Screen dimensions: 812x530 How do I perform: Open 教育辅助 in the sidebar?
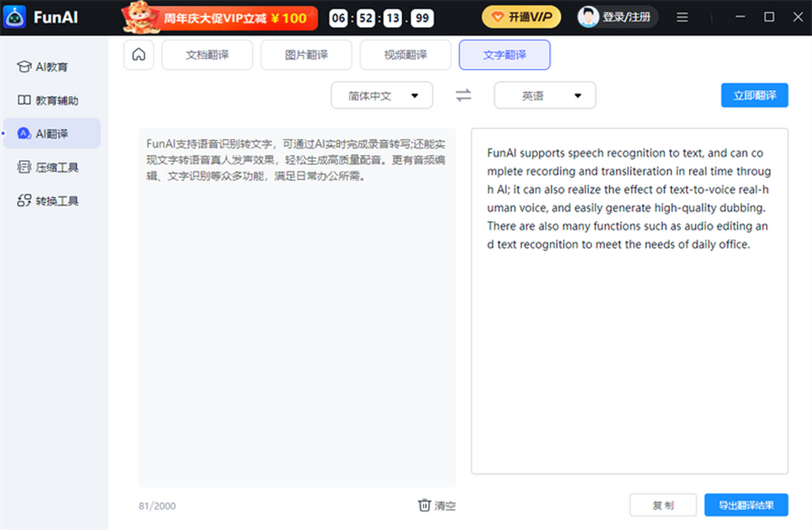[x=52, y=100]
